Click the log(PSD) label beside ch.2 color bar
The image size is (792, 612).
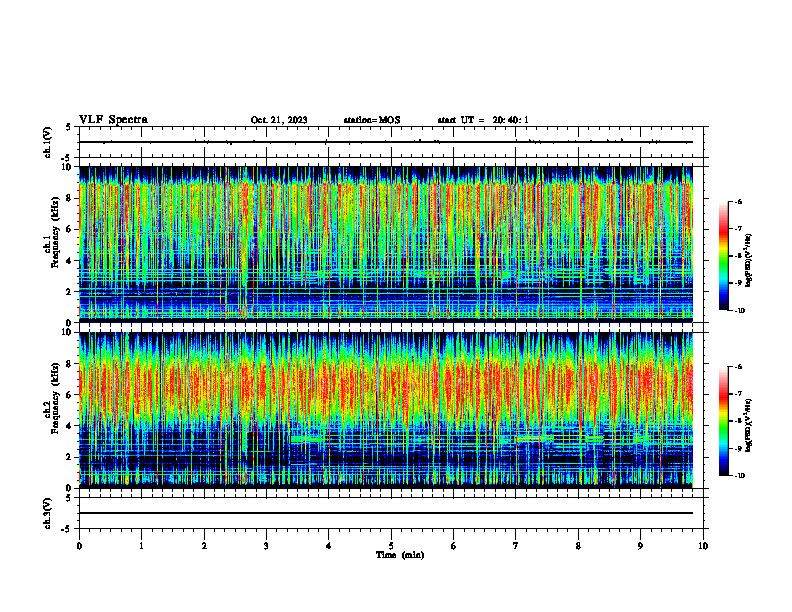tap(749, 425)
